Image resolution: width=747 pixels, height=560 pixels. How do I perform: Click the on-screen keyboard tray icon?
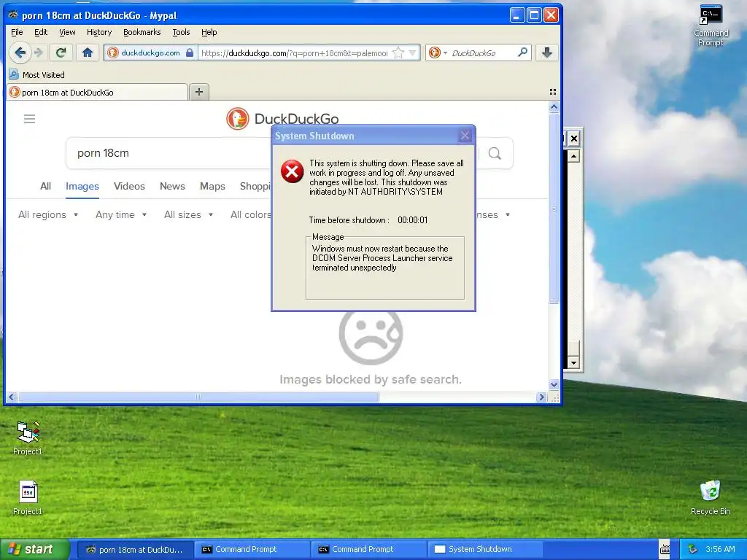665,550
